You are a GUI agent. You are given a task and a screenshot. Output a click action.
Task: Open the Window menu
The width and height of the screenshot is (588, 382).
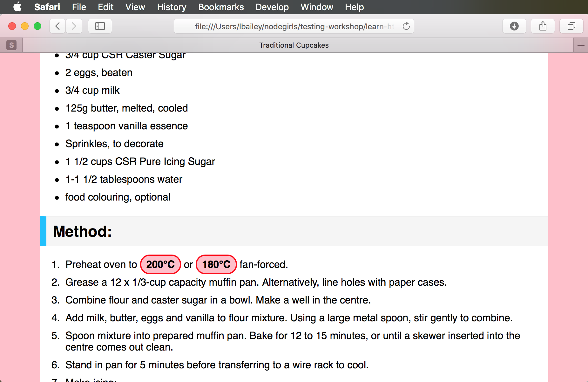(317, 7)
